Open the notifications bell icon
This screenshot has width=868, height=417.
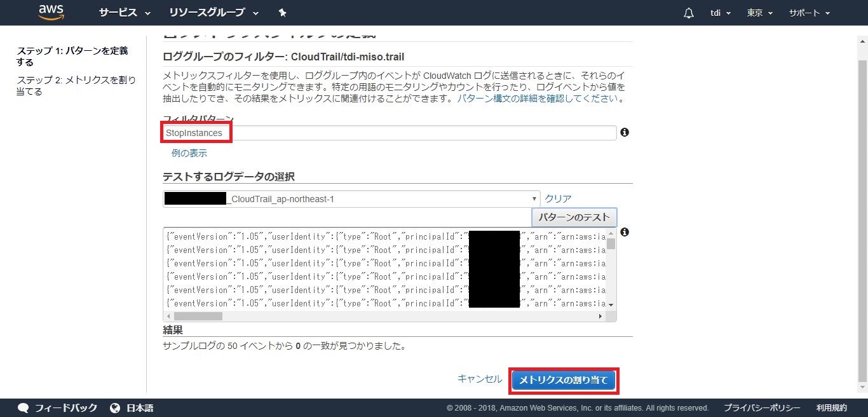[x=688, y=13]
